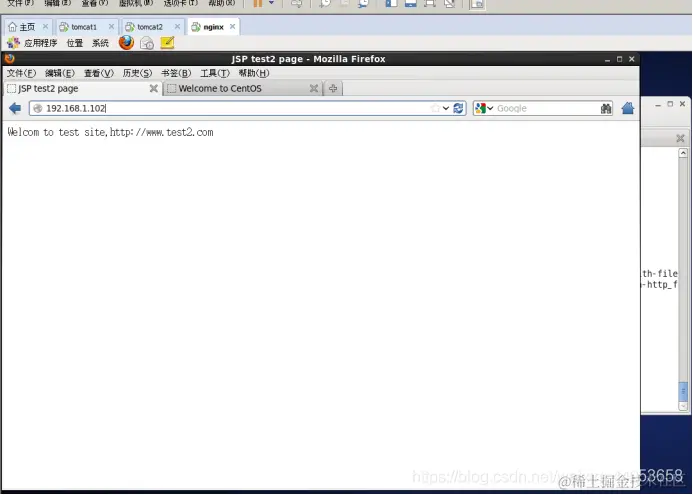Minimize the Firefox window
The width and height of the screenshot is (693, 495).
pos(607,59)
